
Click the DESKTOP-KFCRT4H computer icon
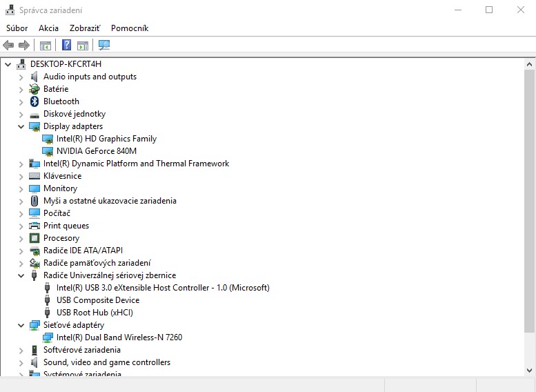click(x=21, y=64)
